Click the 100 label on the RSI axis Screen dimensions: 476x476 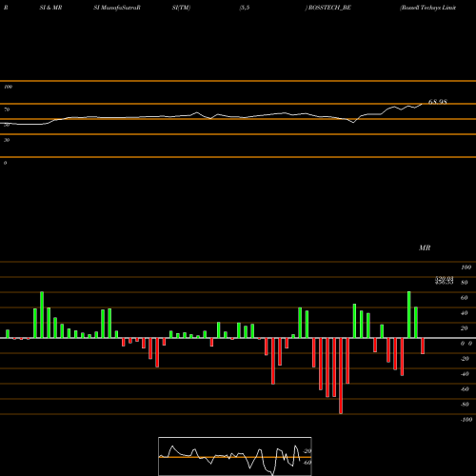pyautogui.click(x=9, y=87)
